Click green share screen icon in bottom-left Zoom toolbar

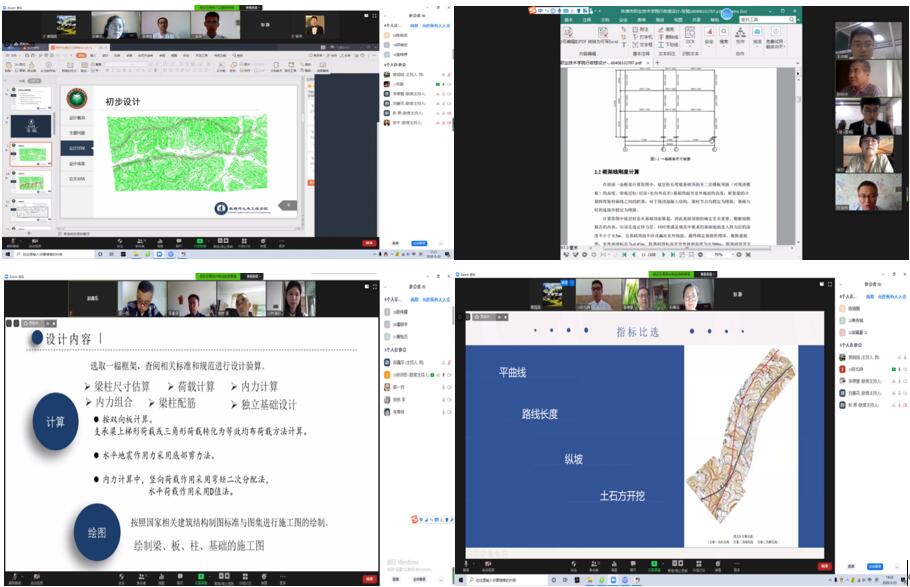coord(199,577)
